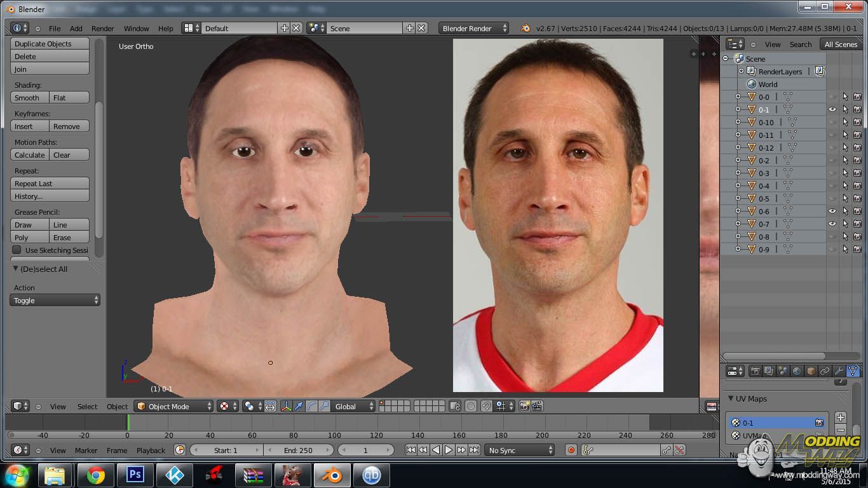
Task: Open the Blender Render engine dropdown
Action: 473,28
